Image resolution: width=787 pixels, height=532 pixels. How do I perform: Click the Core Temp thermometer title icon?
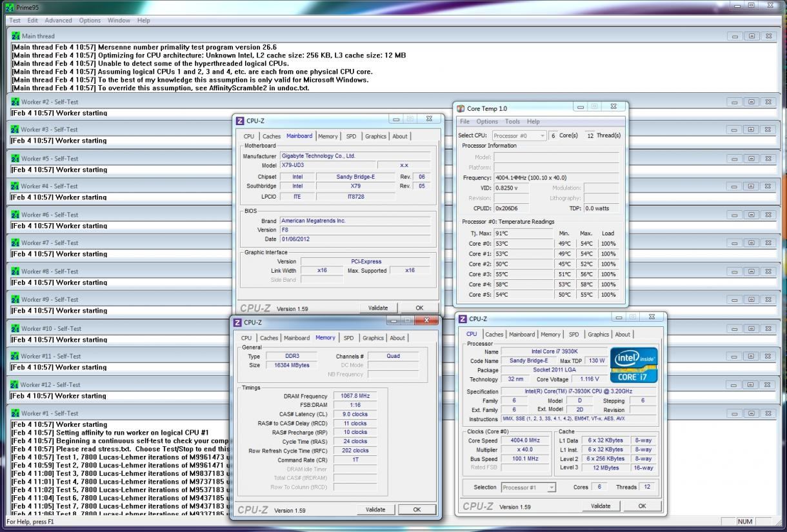[461, 108]
